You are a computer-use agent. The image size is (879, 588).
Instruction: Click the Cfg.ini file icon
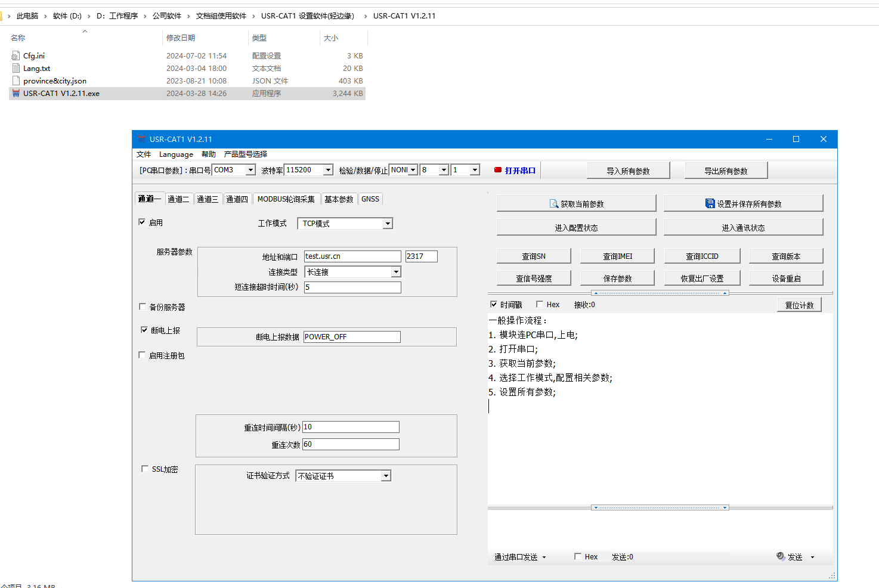16,56
